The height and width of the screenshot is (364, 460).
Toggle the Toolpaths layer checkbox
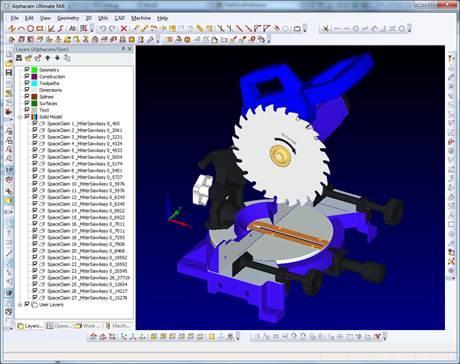[x=27, y=83]
